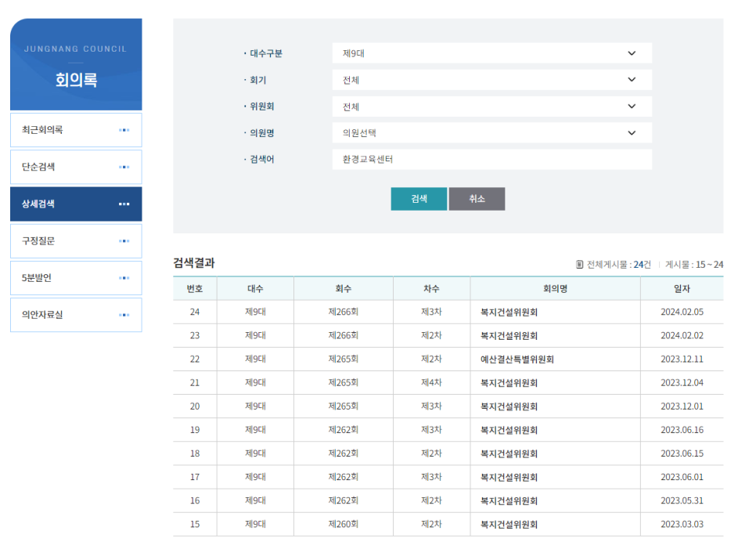The width and height of the screenshot is (756, 549).
Task: Click the chevron arrow of 의원명 select
Action: [632, 132]
